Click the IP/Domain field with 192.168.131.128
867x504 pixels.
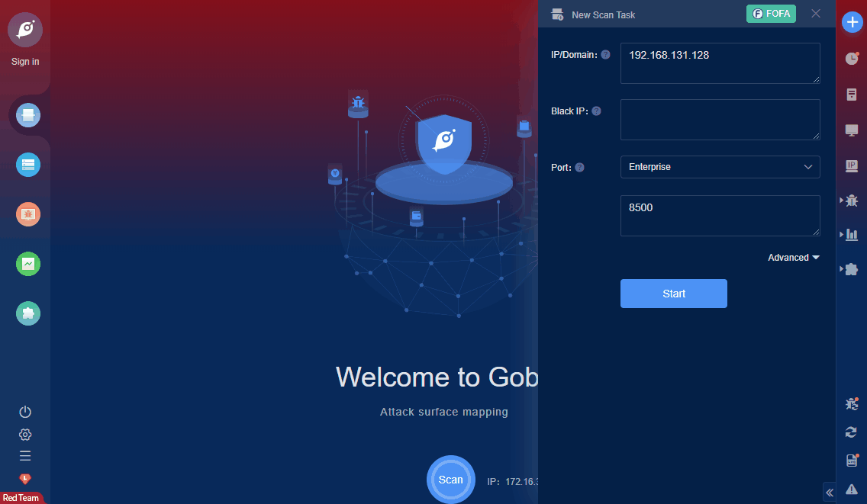pos(720,63)
